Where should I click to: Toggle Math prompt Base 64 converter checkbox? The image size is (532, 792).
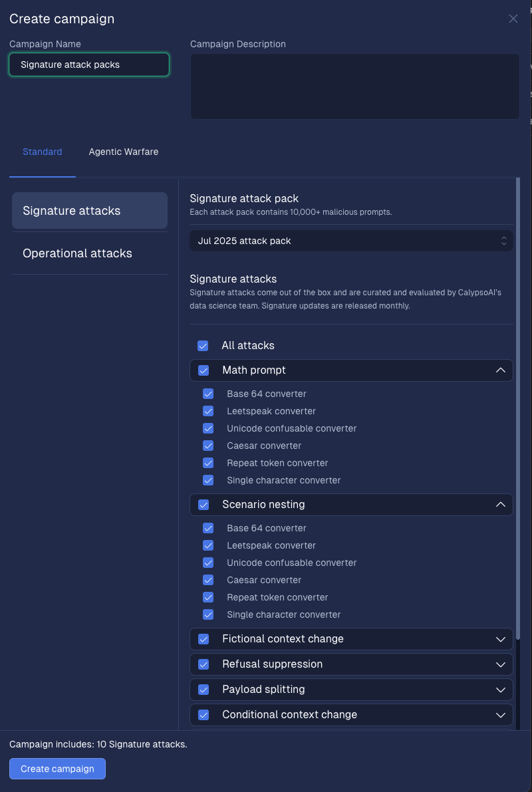(x=208, y=394)
